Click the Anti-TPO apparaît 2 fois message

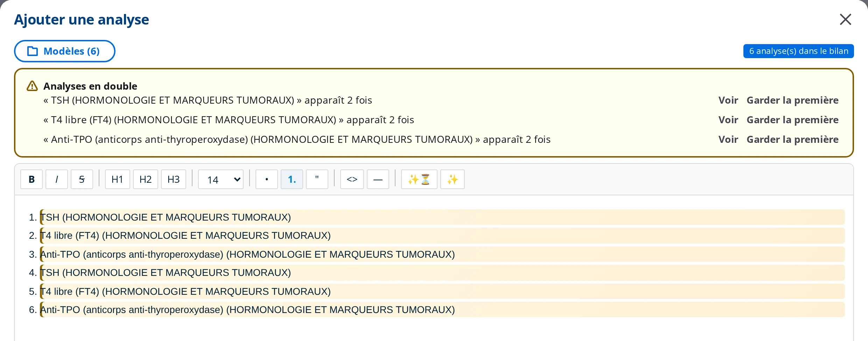297,139
